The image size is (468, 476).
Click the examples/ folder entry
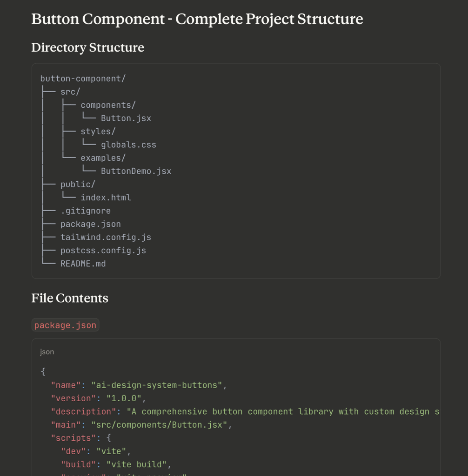click(x=103, y=158)
